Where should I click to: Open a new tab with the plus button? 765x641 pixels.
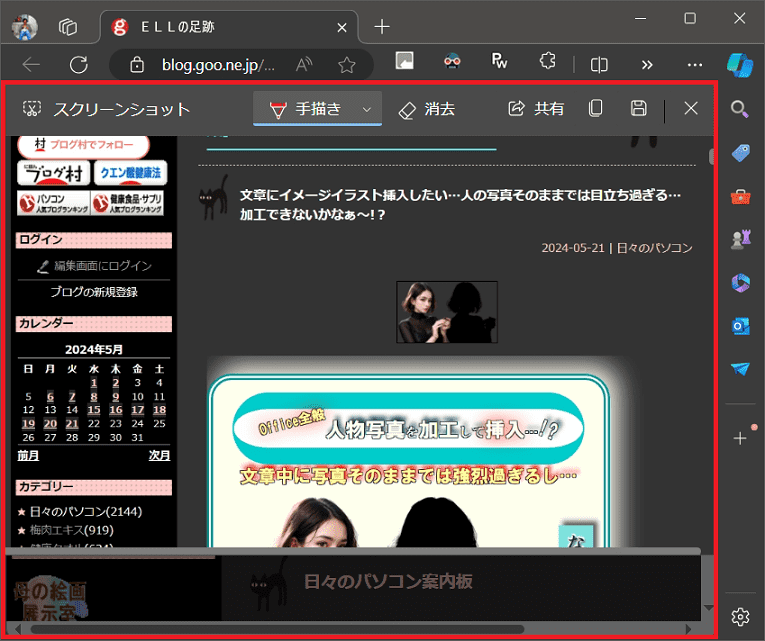381,27
